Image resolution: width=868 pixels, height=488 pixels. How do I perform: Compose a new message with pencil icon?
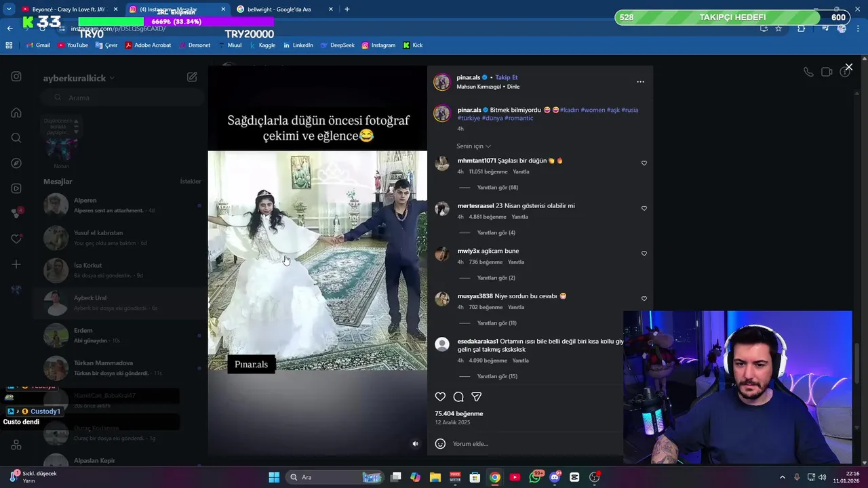click(193, 77)
